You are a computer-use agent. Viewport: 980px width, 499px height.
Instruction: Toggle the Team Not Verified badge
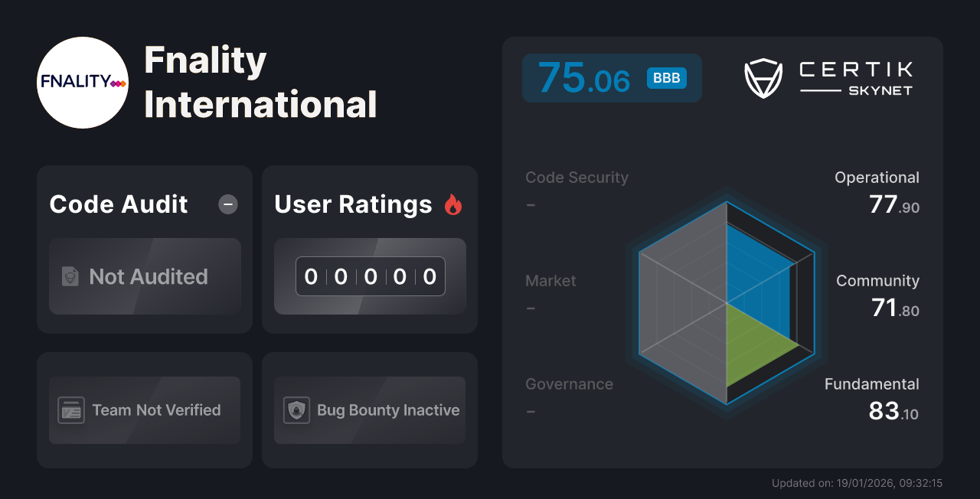pos(144,409)
